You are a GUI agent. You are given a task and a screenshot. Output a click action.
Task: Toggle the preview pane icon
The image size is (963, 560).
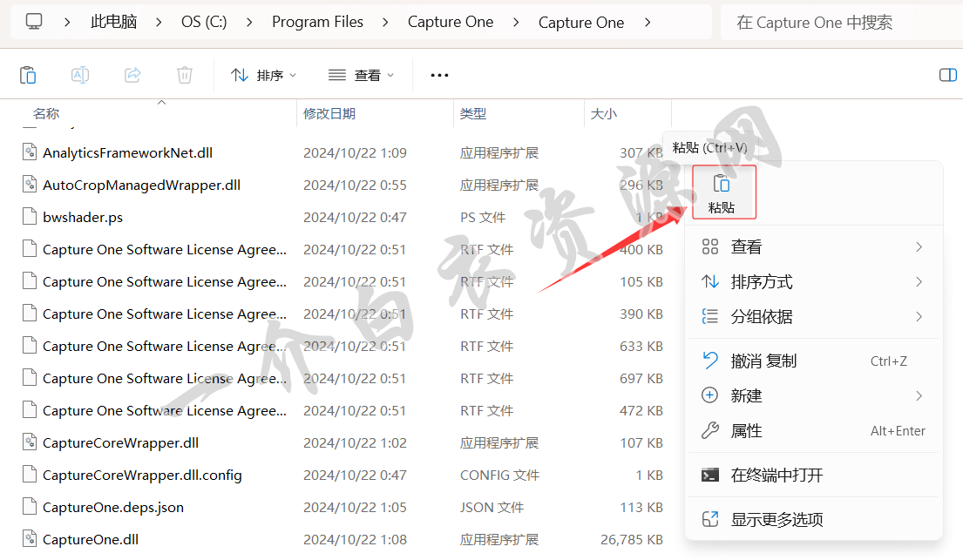(x=947, y=75)
